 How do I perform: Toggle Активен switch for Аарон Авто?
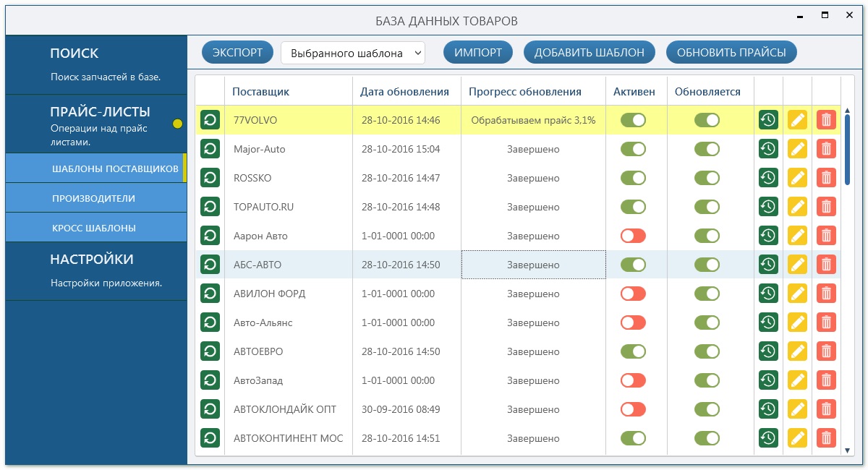point(633,236)
